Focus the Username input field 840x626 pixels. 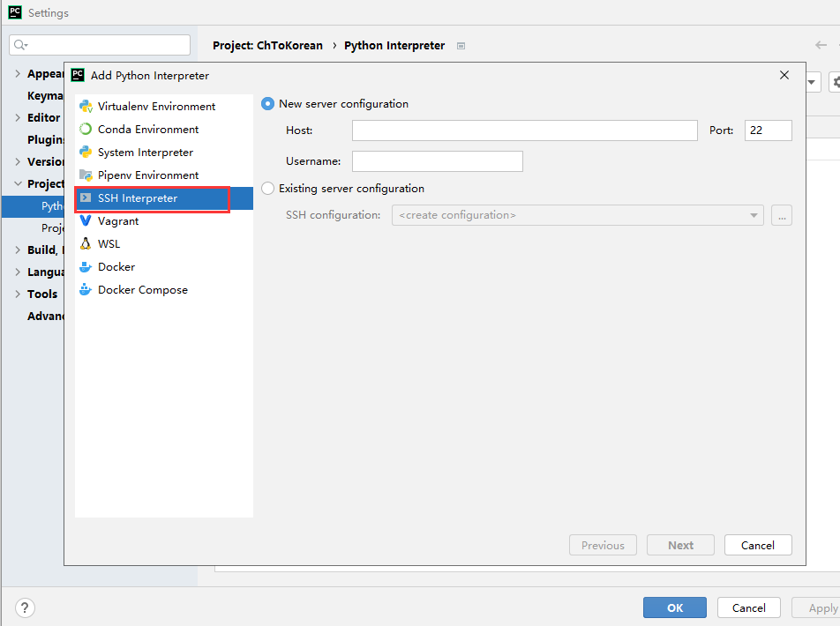point(437,161)
